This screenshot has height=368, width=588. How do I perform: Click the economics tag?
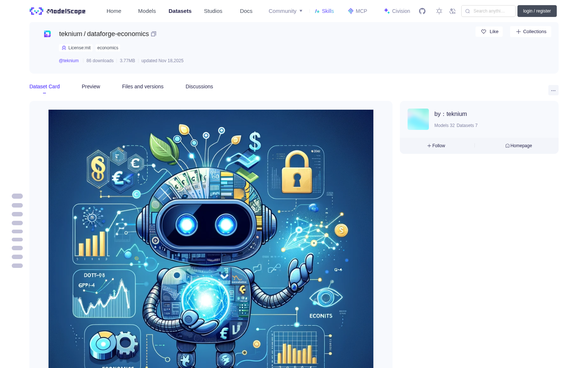point(108,48)
